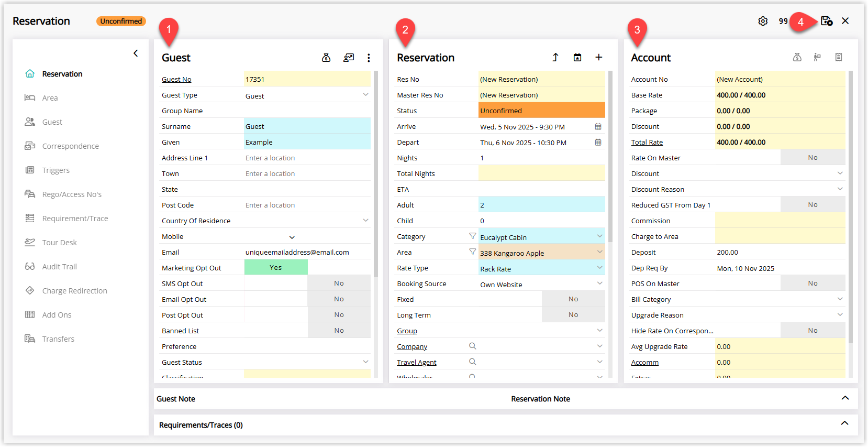Viewport: 868px width, 447px height.
Task: Click the Accomm link
Action: [x=645, y=363]
